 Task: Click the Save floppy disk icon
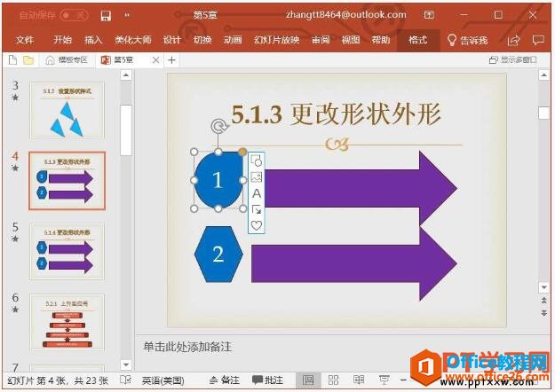point(106,15)
